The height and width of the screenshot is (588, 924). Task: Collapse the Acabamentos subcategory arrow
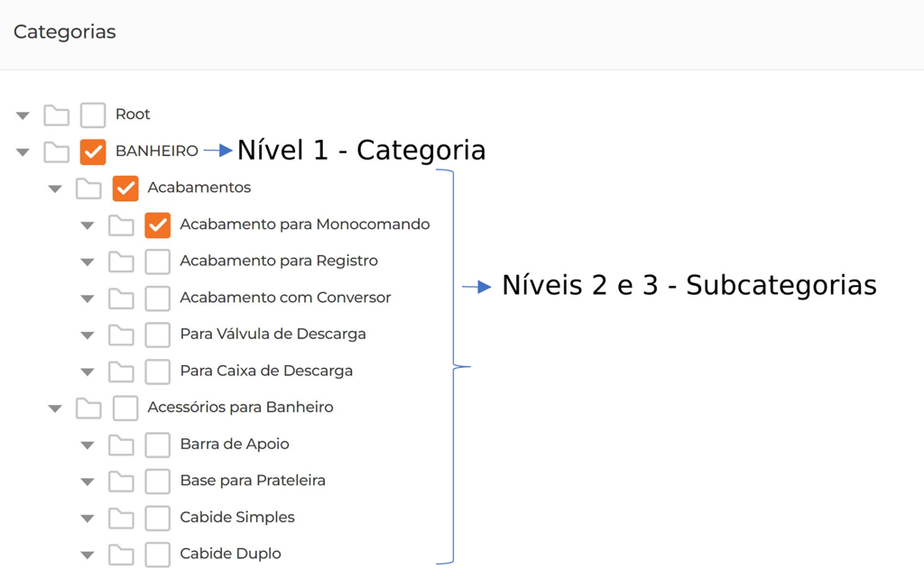coord(56,189)
